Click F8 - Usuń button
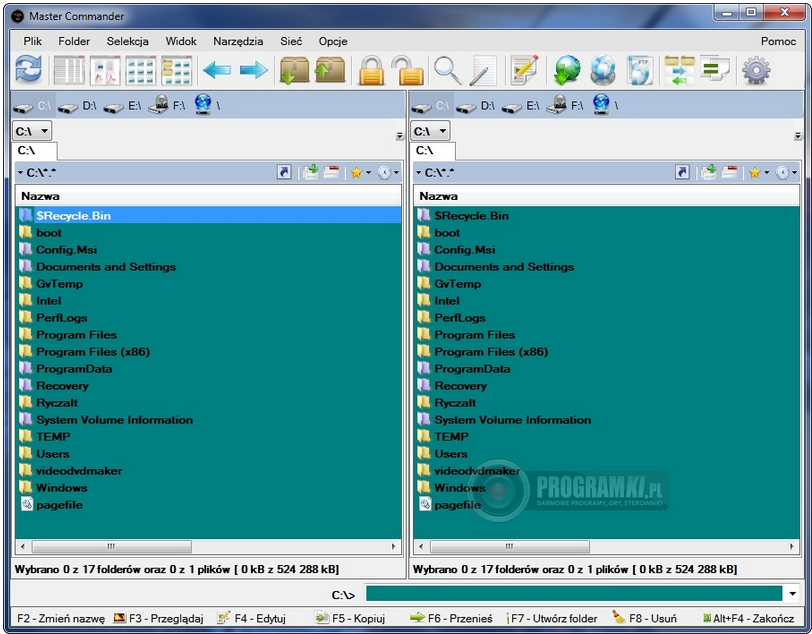The height and width of the screenshot is (634, 812). (x=644, y=617)
